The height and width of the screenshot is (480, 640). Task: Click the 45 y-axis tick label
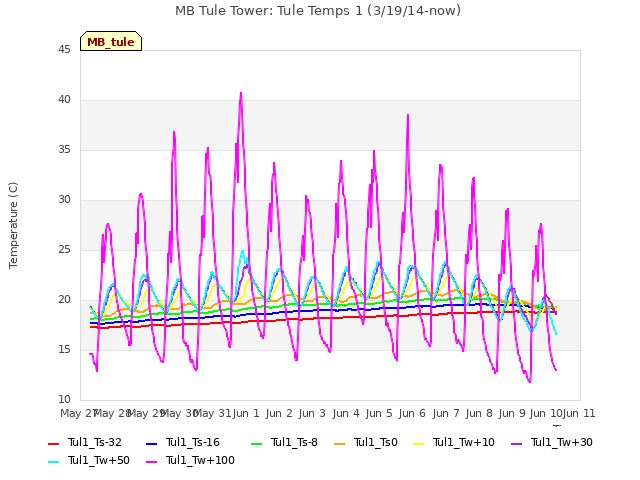(64, 50)
